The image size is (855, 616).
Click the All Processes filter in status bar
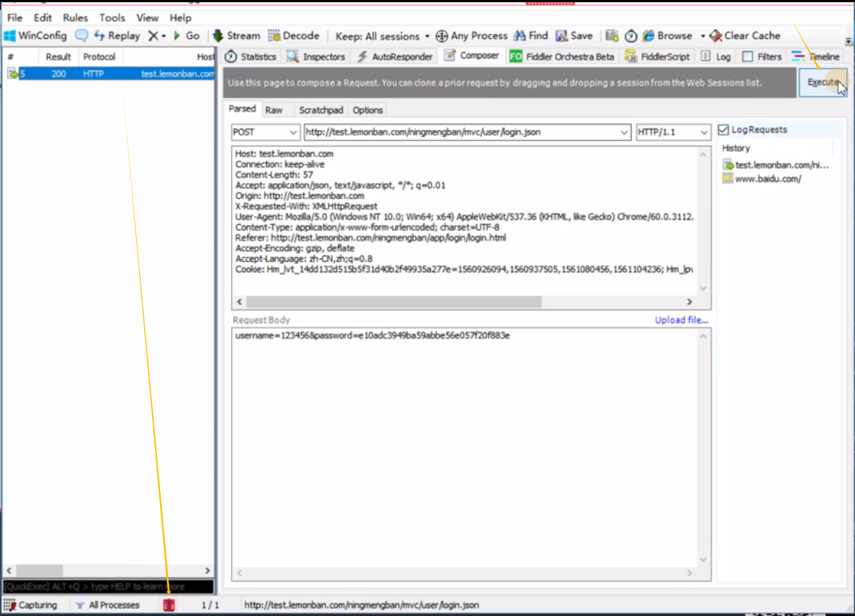click(108, 605)
